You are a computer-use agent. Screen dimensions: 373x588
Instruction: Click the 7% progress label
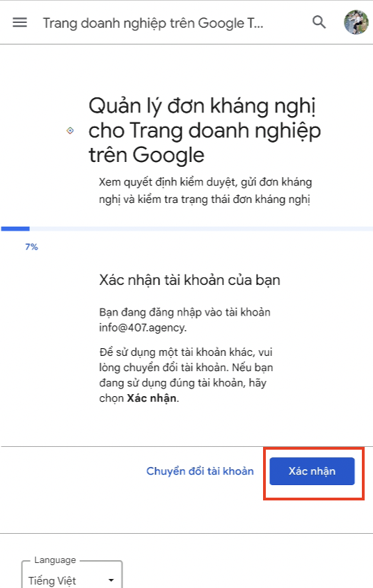pos(31,247)
